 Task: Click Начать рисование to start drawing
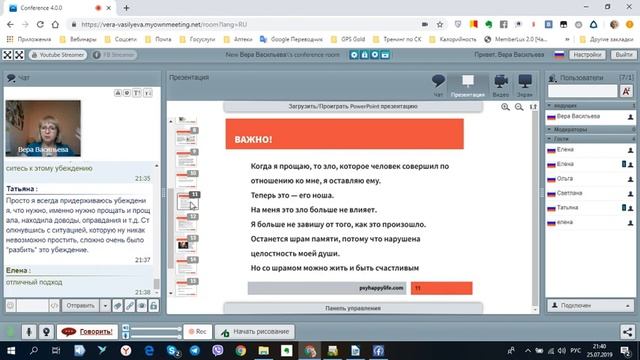click(x=255, y=331)
